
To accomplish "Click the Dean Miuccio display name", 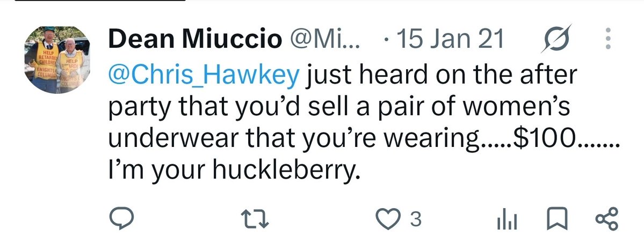I will [195, 39].
